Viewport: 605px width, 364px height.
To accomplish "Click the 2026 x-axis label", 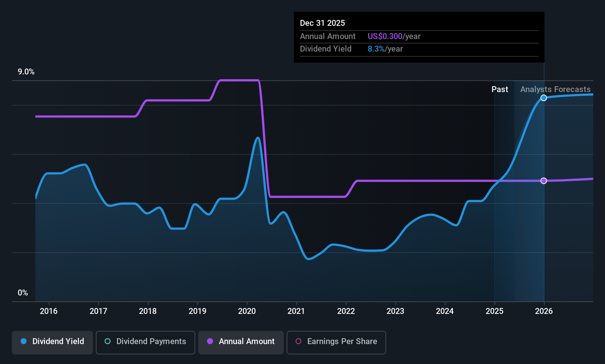I will [544, 311].
